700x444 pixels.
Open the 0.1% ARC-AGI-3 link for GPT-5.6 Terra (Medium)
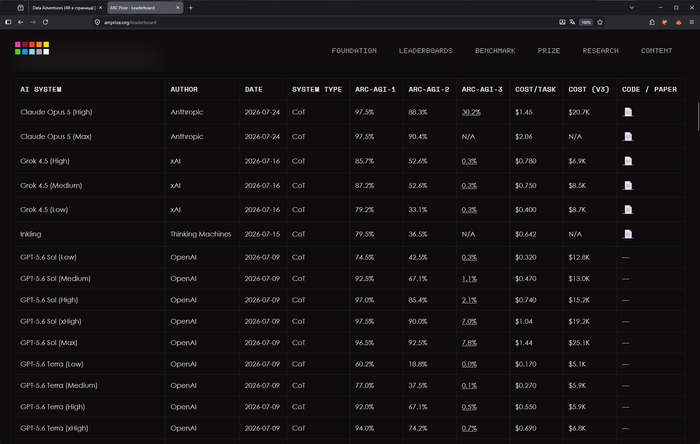tap(469, 386)
